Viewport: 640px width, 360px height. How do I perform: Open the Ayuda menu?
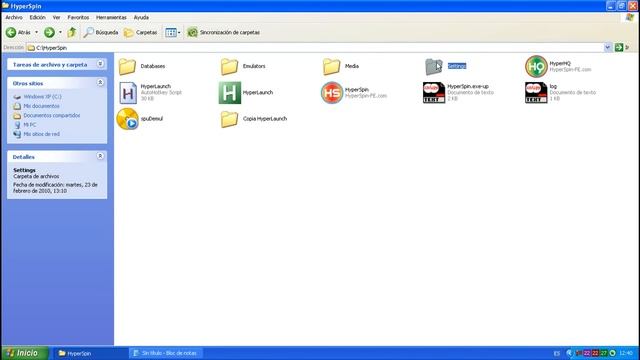pyautogui.click(x=141, y=18)
